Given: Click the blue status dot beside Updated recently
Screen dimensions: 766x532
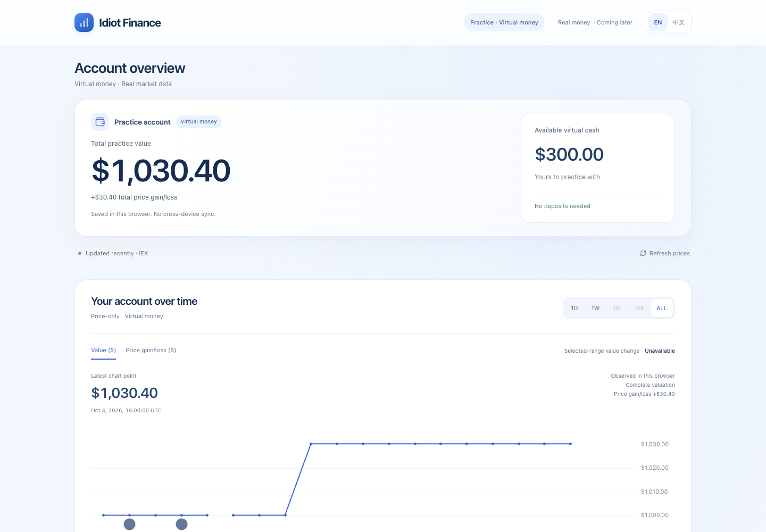Looking at the screenshot, I should pos(80,253).
